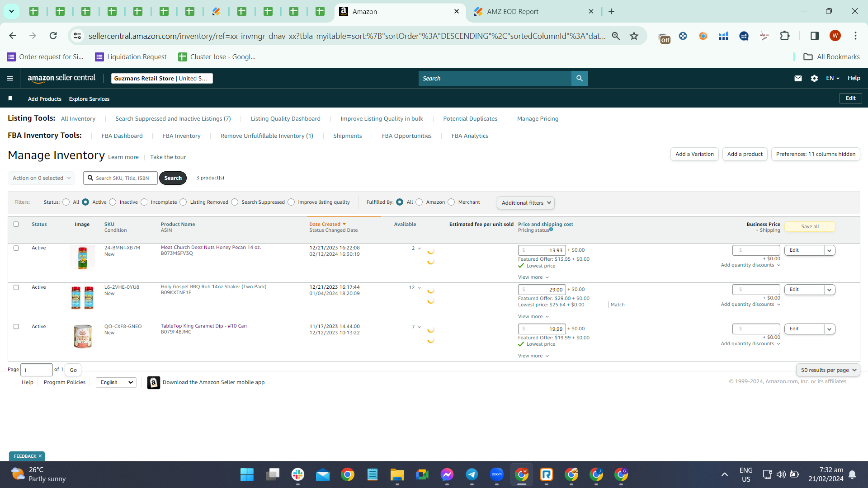Open the pricing status info icon

(551, 230)
